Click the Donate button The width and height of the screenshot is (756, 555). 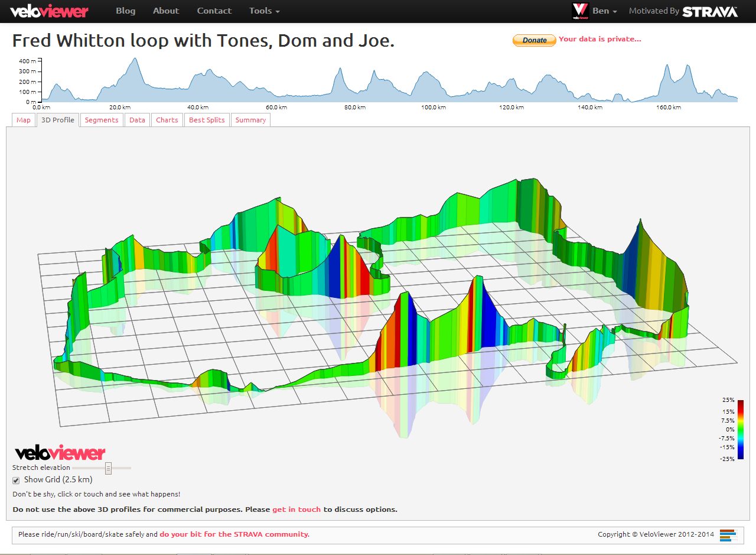533,40
